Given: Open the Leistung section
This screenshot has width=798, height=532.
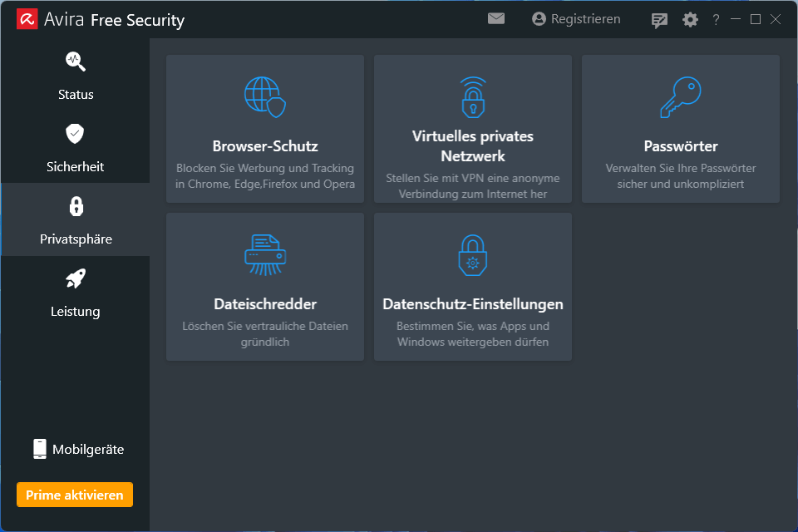Looking at the screenshot, I should [76, 293].
